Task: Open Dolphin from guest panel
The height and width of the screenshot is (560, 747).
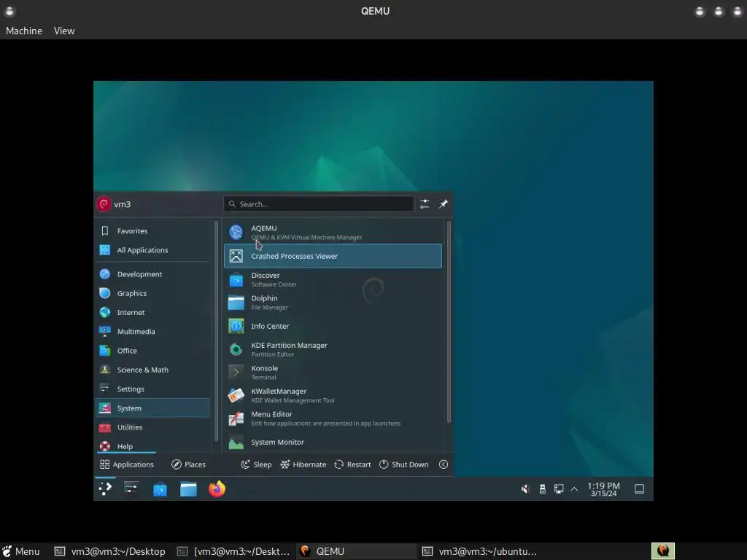Action: 188,489
